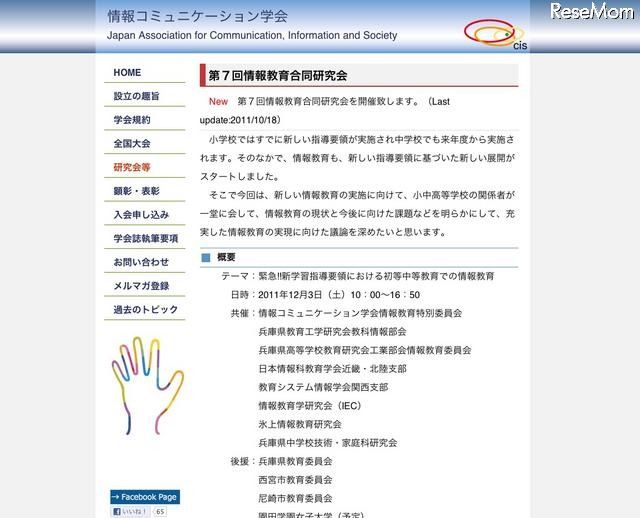Click 教育システム情報学会関西支部 text
Screen dimensions: 640x518
[323, 387]
